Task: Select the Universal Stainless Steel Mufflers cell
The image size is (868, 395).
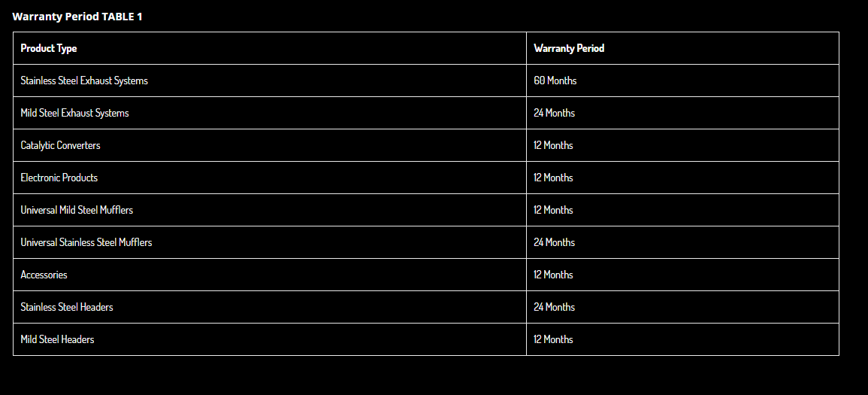Action: coord(270,243)
